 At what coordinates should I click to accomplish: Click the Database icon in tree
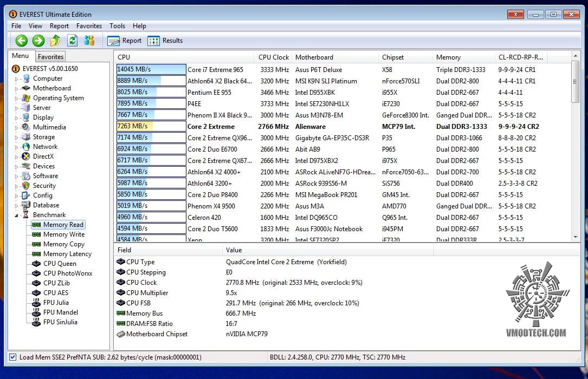26,205
